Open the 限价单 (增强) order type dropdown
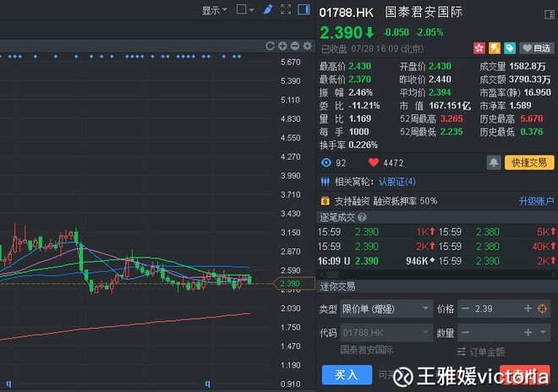Image resolution: width=558 pixels, height=392 pixels. tap(386, 308)
